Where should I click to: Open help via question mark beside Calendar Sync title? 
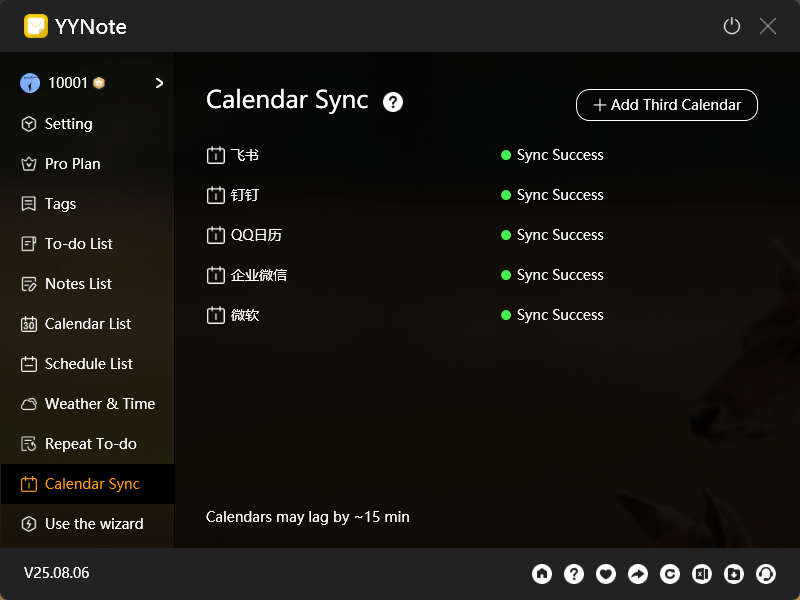tap(393, 101)
